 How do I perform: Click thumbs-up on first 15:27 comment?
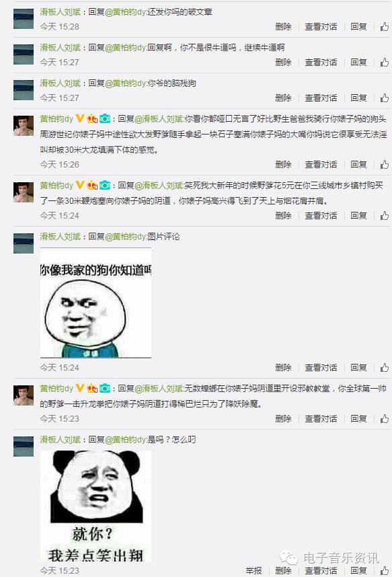coord(385,62)
